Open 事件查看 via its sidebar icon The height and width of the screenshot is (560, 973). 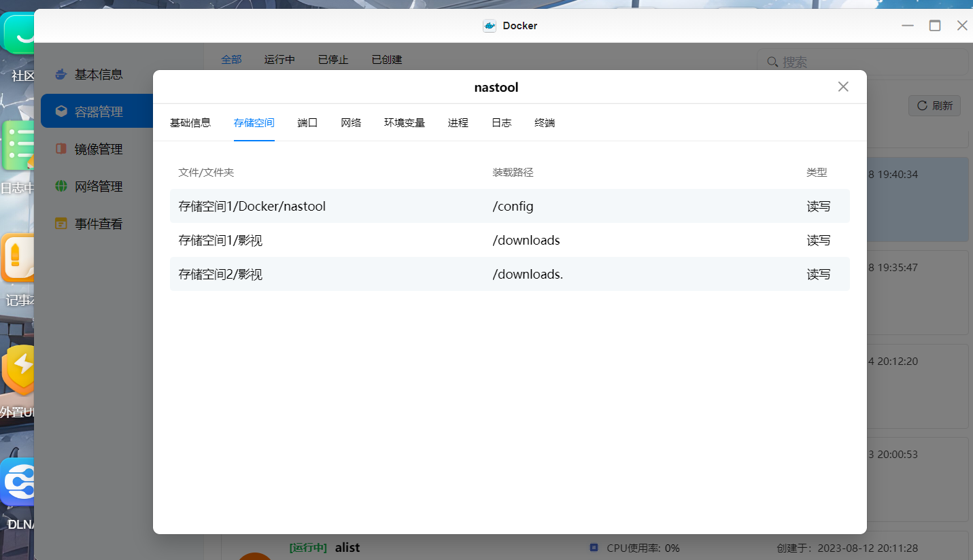point(61,224)
